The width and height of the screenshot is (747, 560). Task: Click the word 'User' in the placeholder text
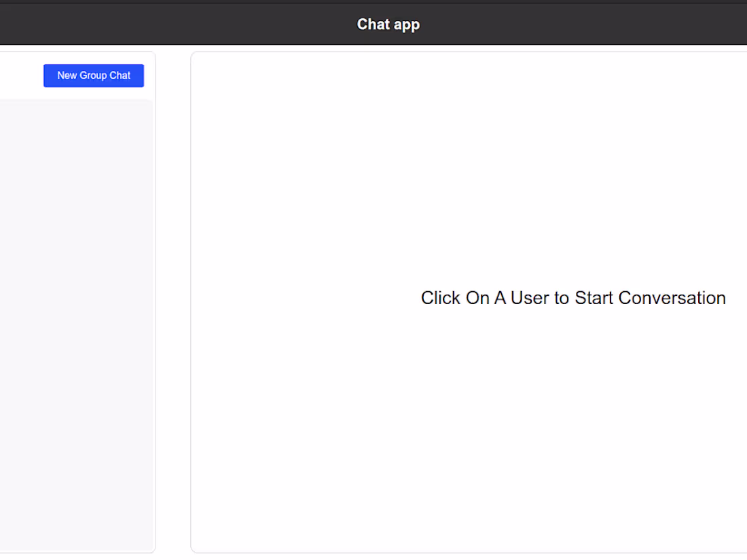530,298
